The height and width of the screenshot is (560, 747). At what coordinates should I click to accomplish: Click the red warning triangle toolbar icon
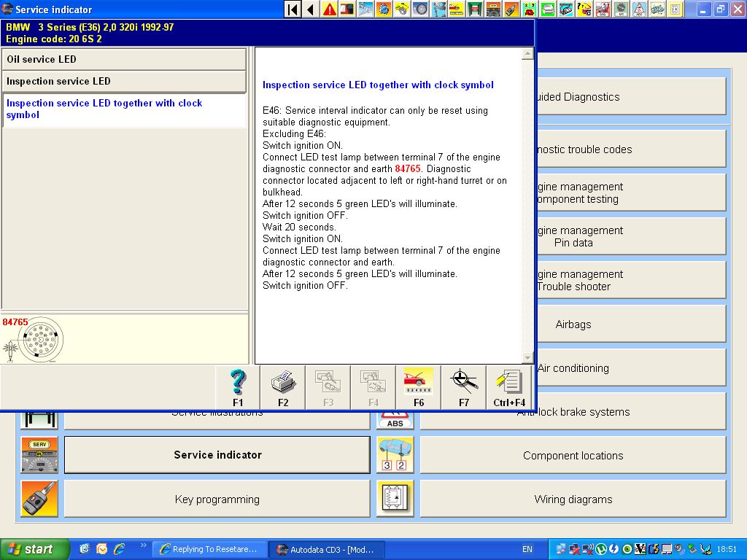(330, 9)
